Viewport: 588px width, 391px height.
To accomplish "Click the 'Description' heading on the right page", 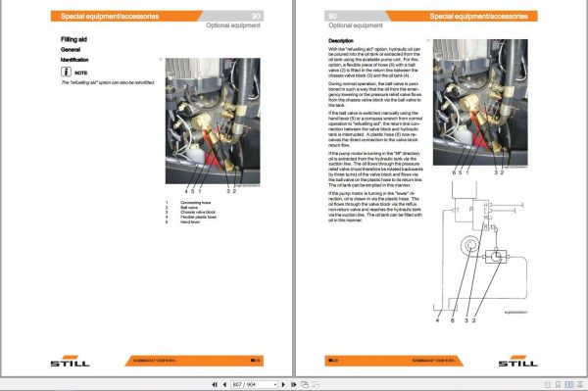I will coord(341,41).
